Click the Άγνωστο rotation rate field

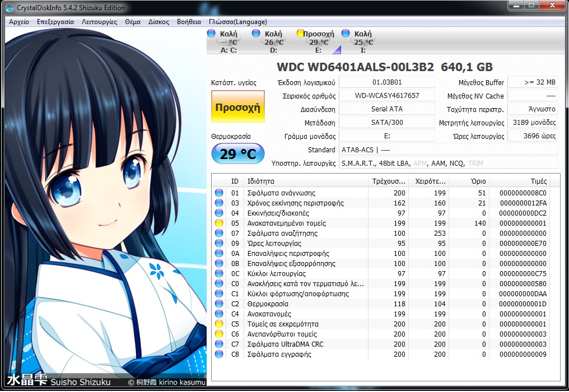click(533, 109)
